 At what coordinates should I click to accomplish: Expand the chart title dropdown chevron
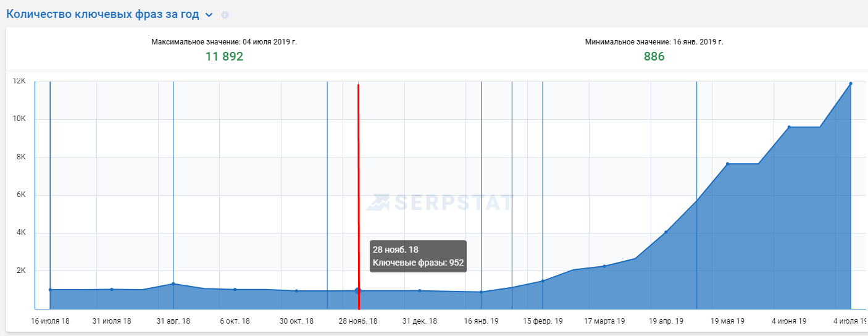pos(209,15)
